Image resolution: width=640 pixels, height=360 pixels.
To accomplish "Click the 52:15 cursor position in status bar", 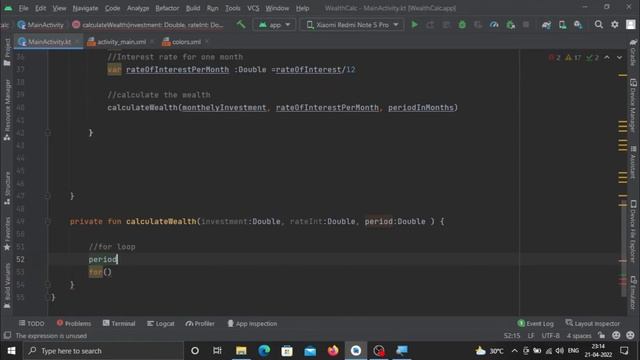I will [512, 336].
